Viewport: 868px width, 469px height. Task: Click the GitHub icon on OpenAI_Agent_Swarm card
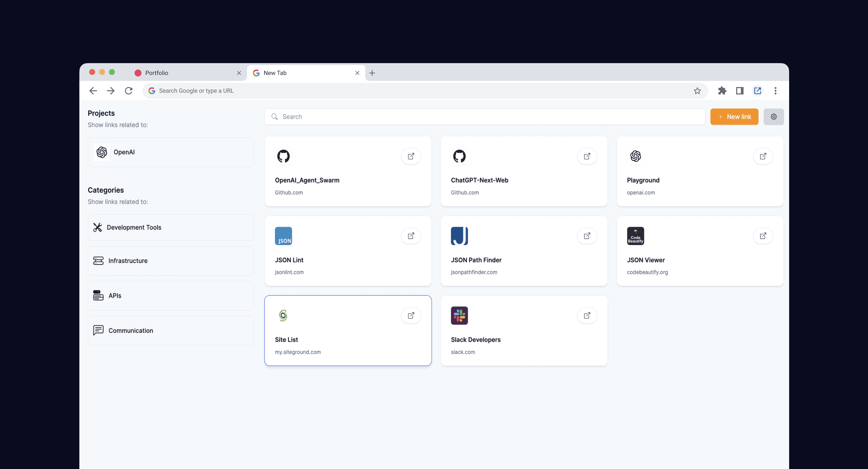[283, 156]
